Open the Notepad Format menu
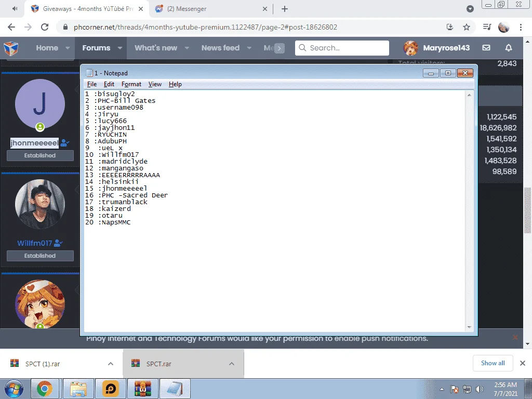The image size is (532, 399). pos(131,84)
